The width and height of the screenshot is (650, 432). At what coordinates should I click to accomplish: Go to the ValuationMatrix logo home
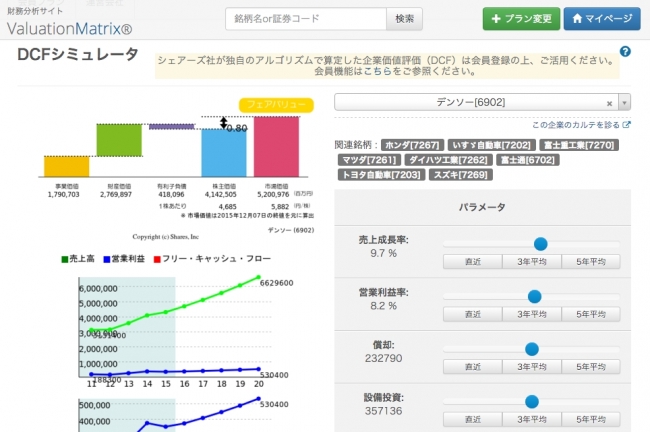tap(69, 29)
